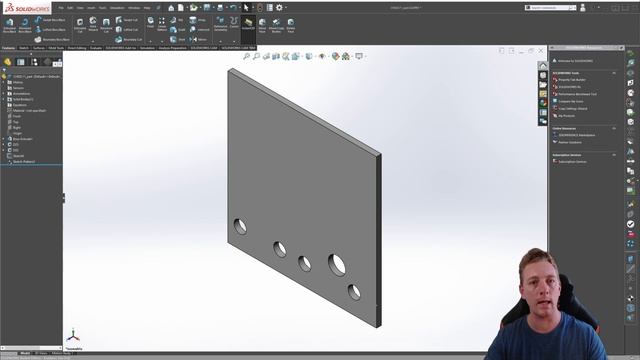Click the Shell feature tool
This screenshot has width=640, height=360.
click(x=178, y=40)
